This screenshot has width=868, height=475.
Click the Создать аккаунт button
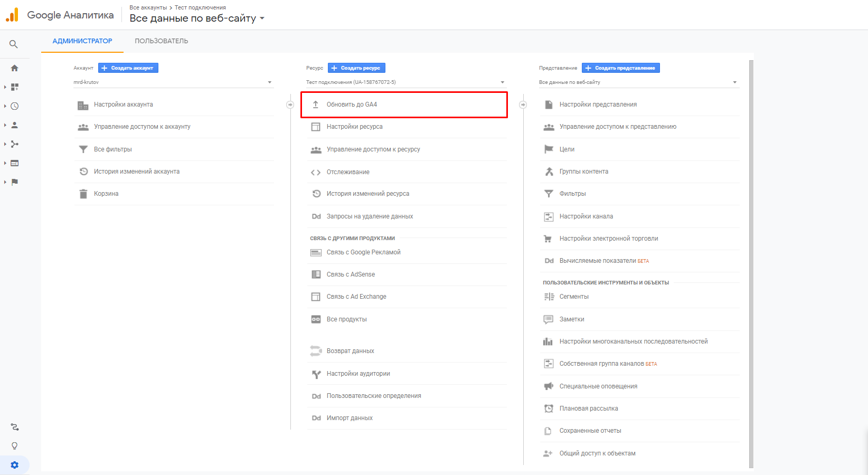128,68
